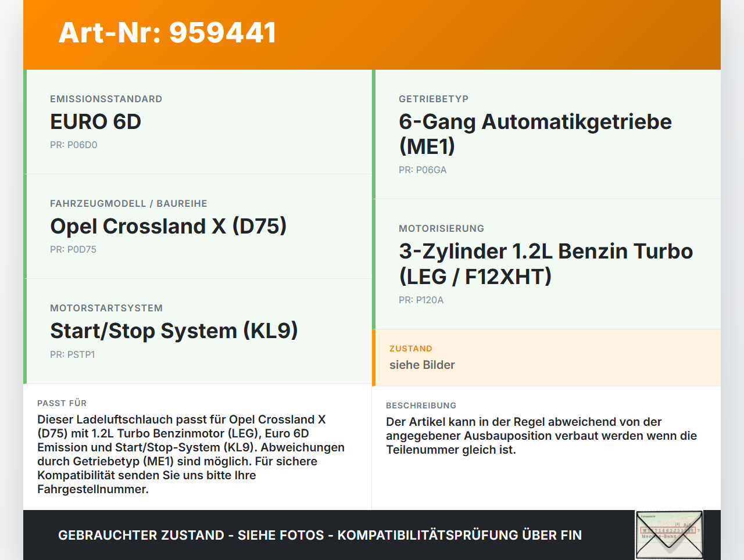The width and height of the screenshot is (744, 560).
Task: Click the orange ZUSTAND label
Action: click(410, 349)
